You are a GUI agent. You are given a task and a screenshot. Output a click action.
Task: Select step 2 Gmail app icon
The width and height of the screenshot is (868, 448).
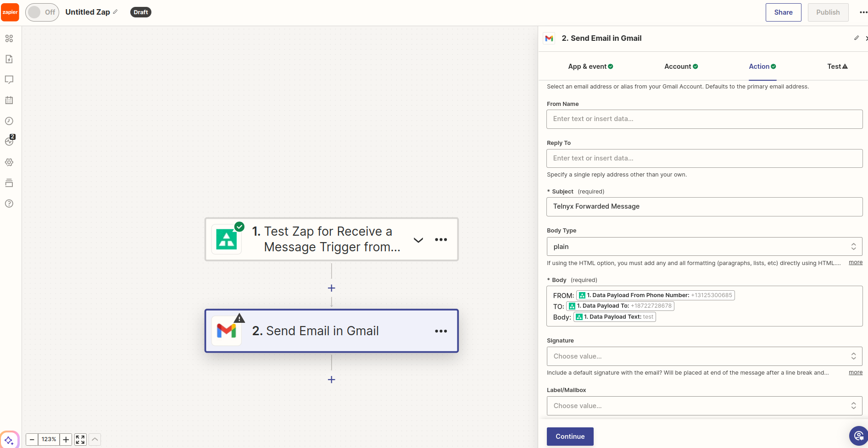227,331
